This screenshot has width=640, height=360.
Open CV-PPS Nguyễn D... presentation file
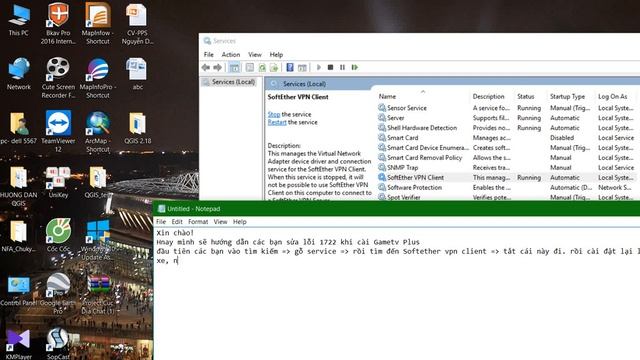coord(137,23)
